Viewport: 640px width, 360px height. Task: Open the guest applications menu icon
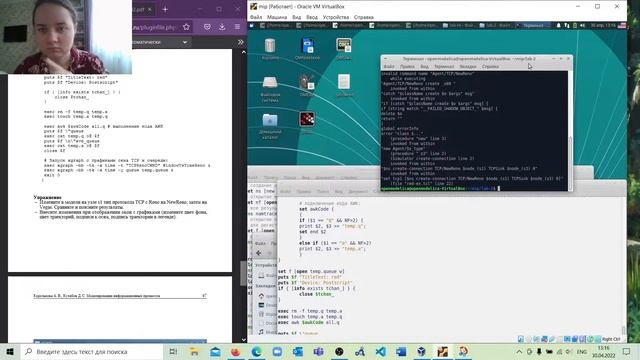point(252,25)
